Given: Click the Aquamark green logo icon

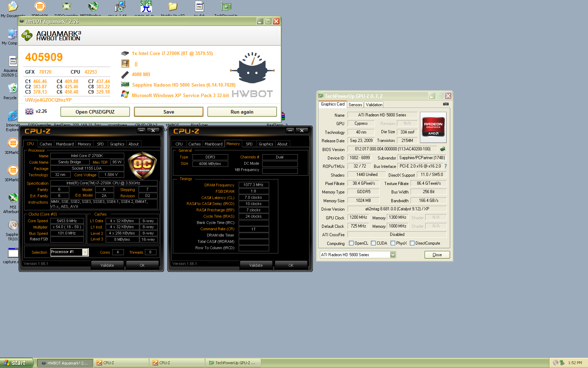Looking at the screenshot, I should pyautogui.click(x=27, y=35).
